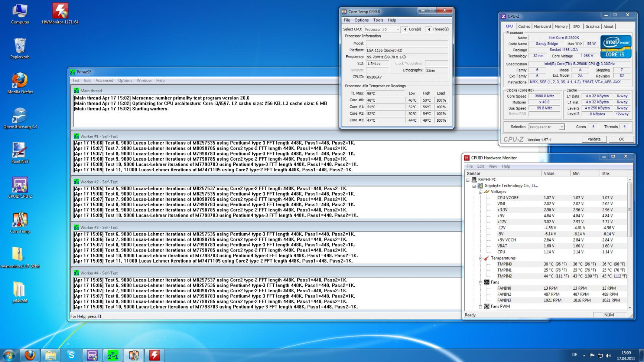Activate the CPU-Z taskbar button

pos(92,355)
